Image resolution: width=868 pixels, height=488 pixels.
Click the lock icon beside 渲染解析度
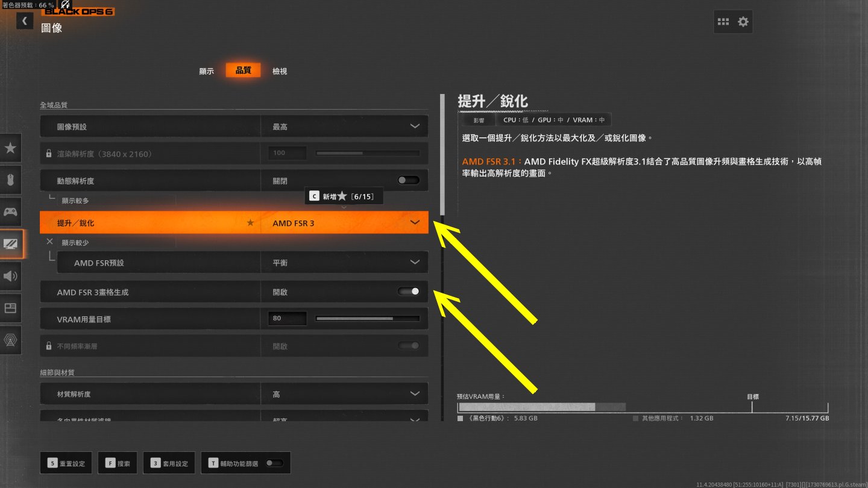(x=49, y=154)
